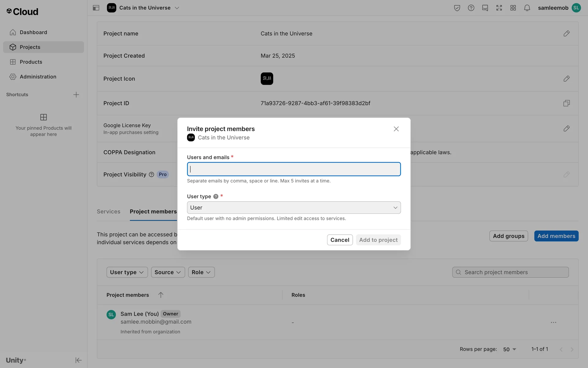This screenshot has width=588, height=368.
Task: Toggle the sidebar panel icon in header
Action: [x=96, y=8]
